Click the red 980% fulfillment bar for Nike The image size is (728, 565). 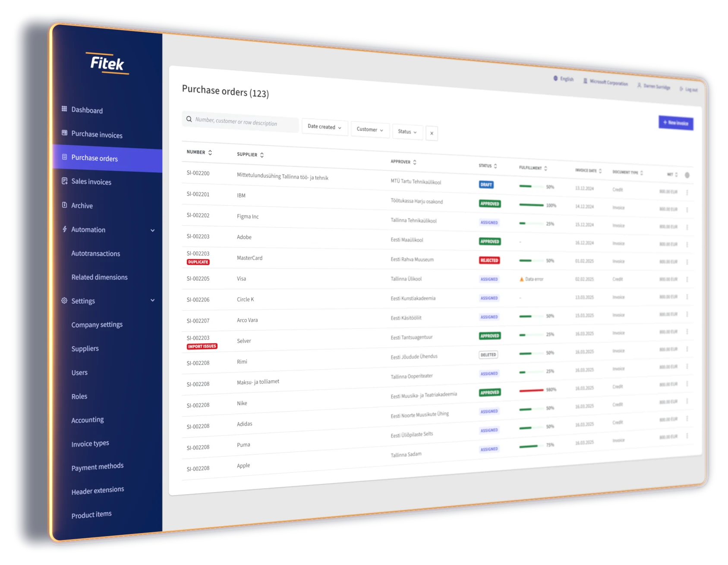click(x=531, y=390)
